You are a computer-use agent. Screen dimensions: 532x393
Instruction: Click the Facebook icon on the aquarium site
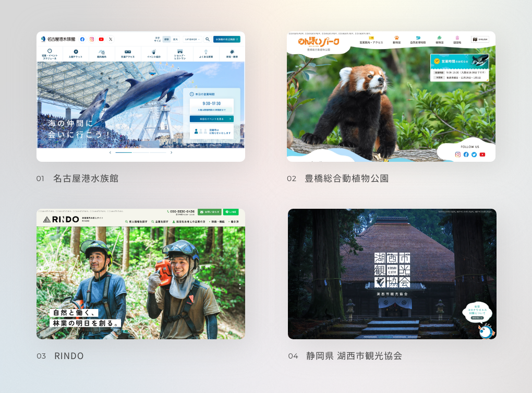tap(82, 39)
